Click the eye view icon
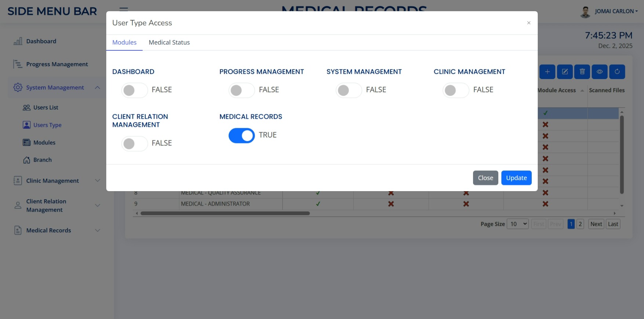This screenshot has height=319, width=644. pyautogui.click(x=600, y=72)
